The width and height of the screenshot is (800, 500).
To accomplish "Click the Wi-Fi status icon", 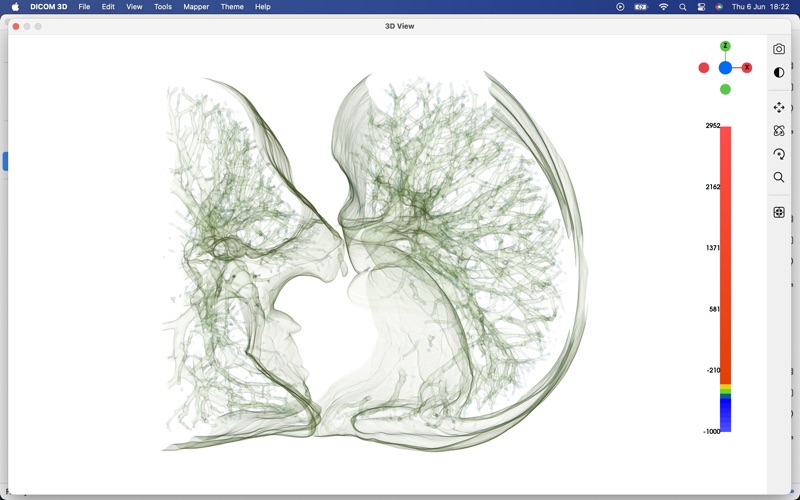I will click(663, 7).
